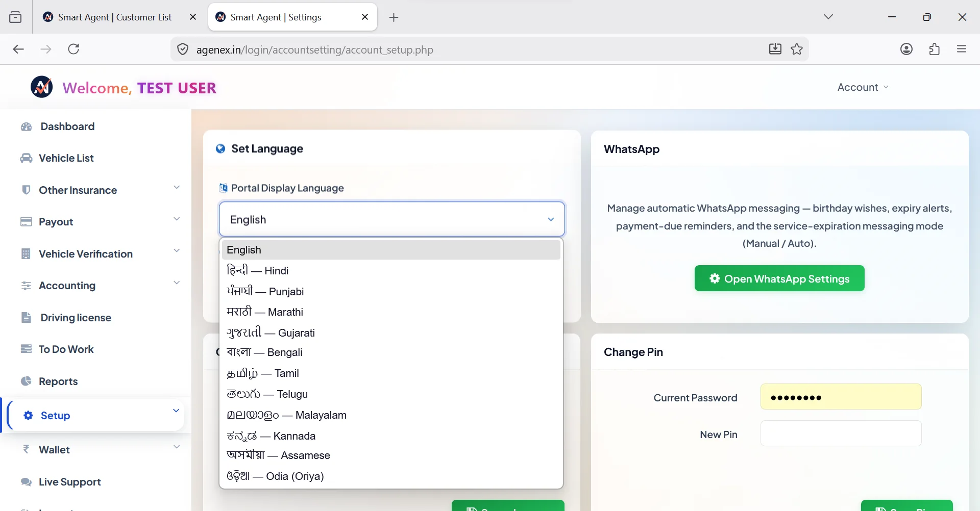Choose Malayalam from the language list
The height and width of the screenshot is (511, 980).
point(391,415)
